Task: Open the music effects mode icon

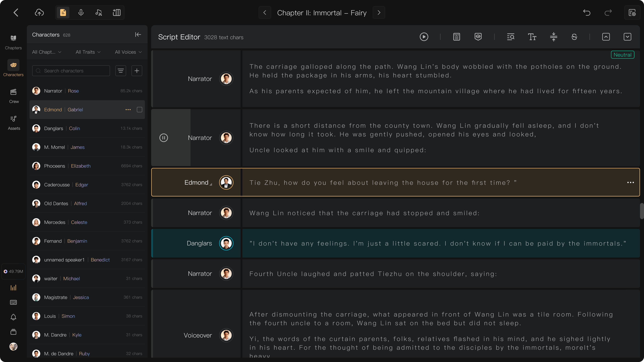Action: pyautogui.click(x=99, y=13)
